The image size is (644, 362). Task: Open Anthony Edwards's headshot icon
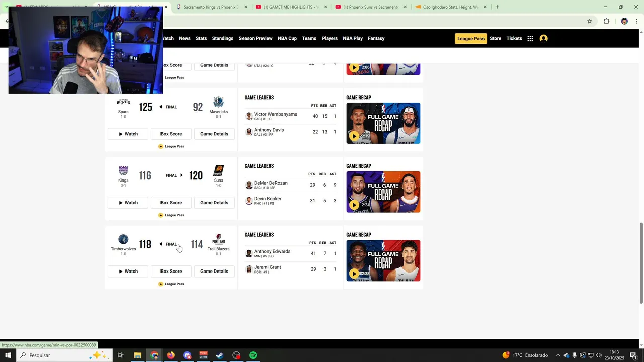coord(249,253)
